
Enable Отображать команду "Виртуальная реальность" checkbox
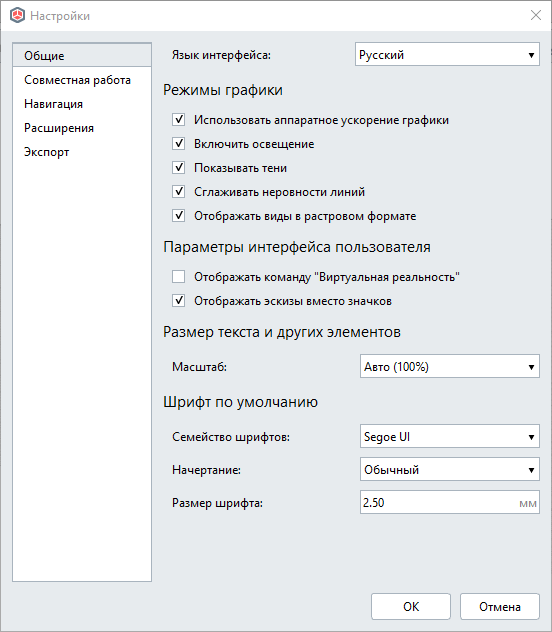(x=178, y=277)
